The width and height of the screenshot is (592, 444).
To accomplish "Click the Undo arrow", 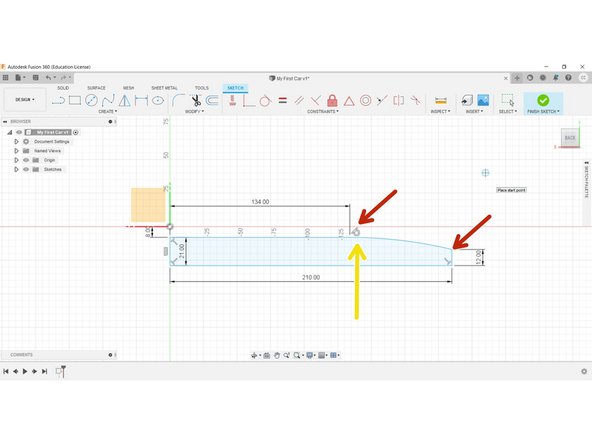I will pyautogui.click(x=48, y=77).
